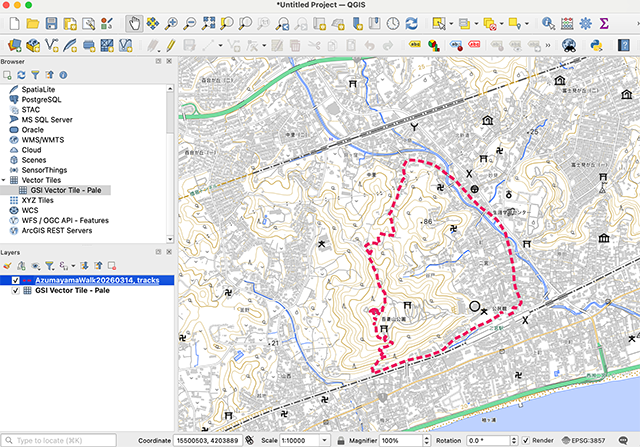This screenshot has height=447, width=640.
Task: Select ArcGIS REST Servers in Browser
Action: [x=57, y=231]
